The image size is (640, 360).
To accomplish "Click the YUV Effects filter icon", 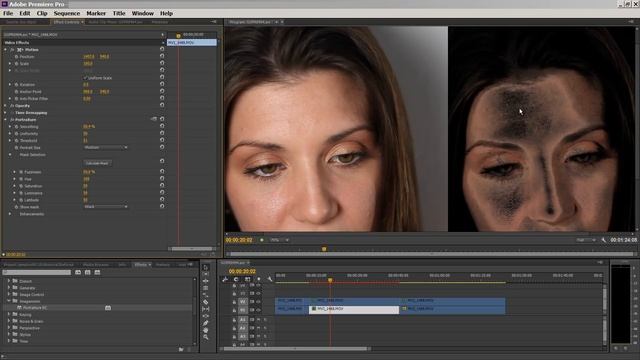I will [97, 272].
